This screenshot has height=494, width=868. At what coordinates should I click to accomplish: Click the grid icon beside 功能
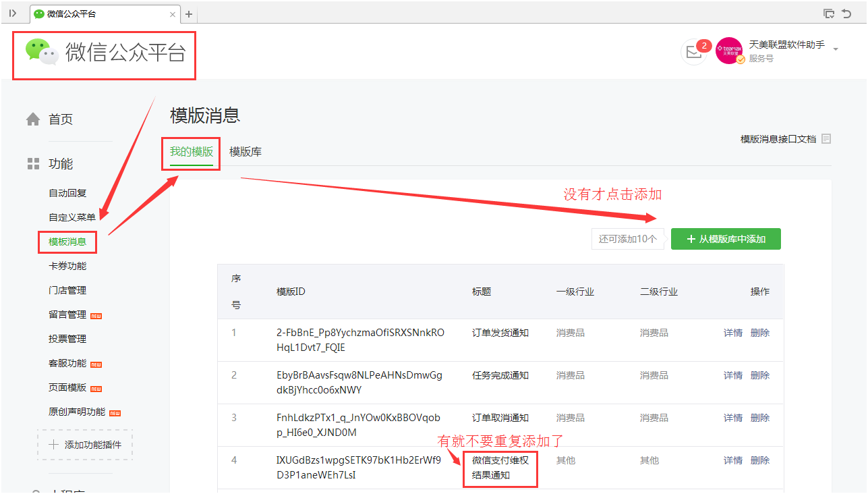pos(33,164)
